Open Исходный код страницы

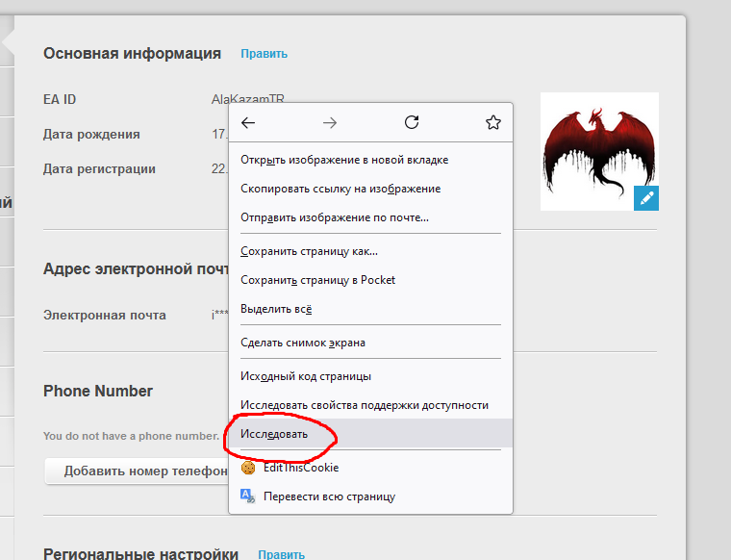[370, 376]
